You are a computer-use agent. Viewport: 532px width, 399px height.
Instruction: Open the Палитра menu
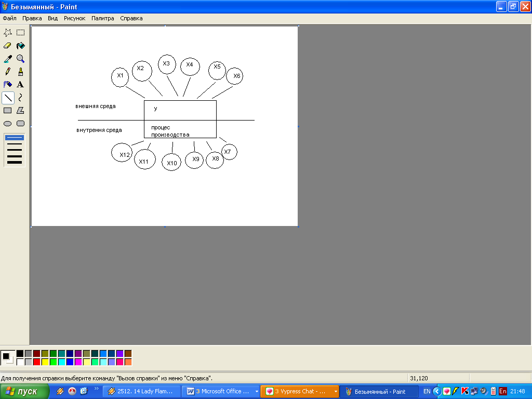click(103, 18)
